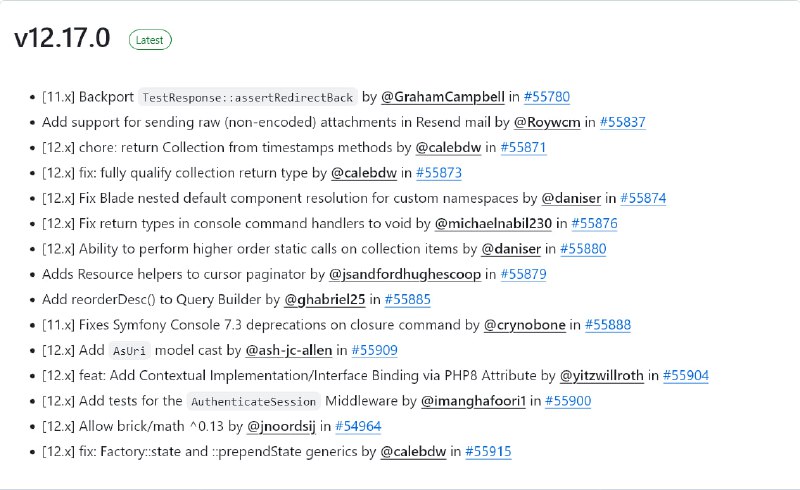800x490 pixels.
Task: Open pull request #55909
Action: [x=374, y=350]
